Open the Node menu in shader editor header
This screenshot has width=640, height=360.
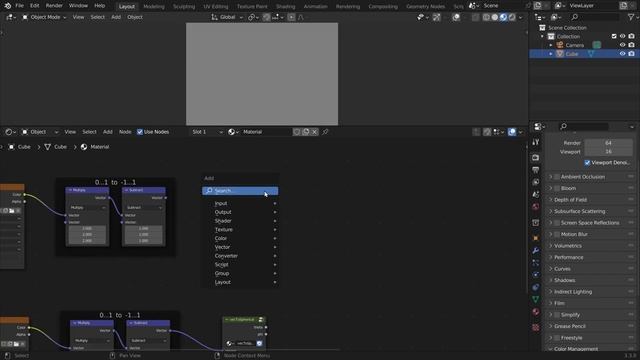tap(125, 132)
